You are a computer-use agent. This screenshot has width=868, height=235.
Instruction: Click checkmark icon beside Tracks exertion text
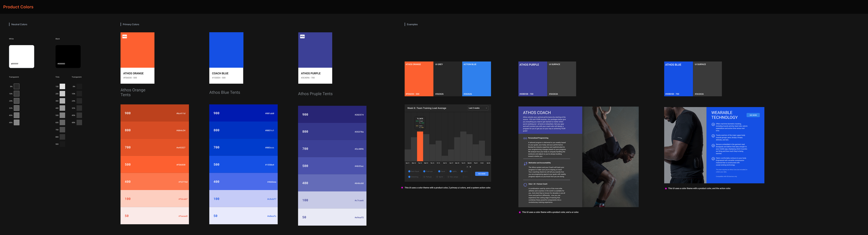pyautogui.click(x=713, y=136)
